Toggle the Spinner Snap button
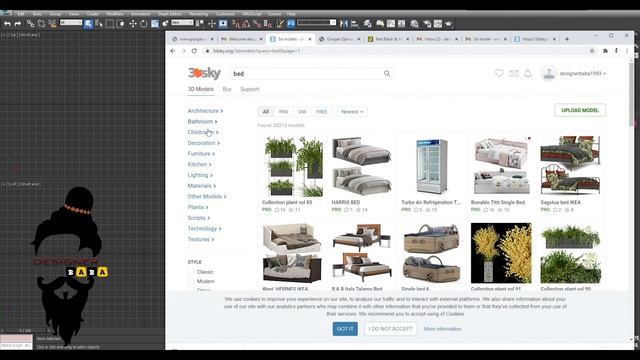640x360 pixels. [x=267, y=24]
